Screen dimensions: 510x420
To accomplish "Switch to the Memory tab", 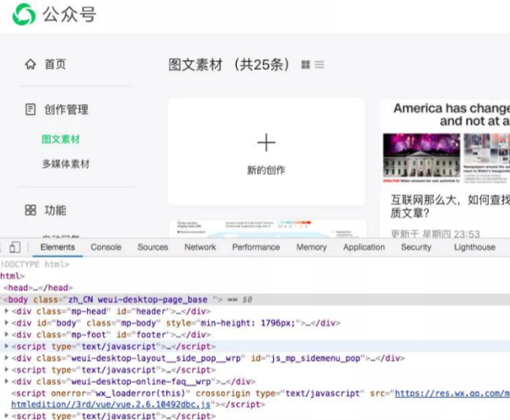I will click(x=312, y=247).
